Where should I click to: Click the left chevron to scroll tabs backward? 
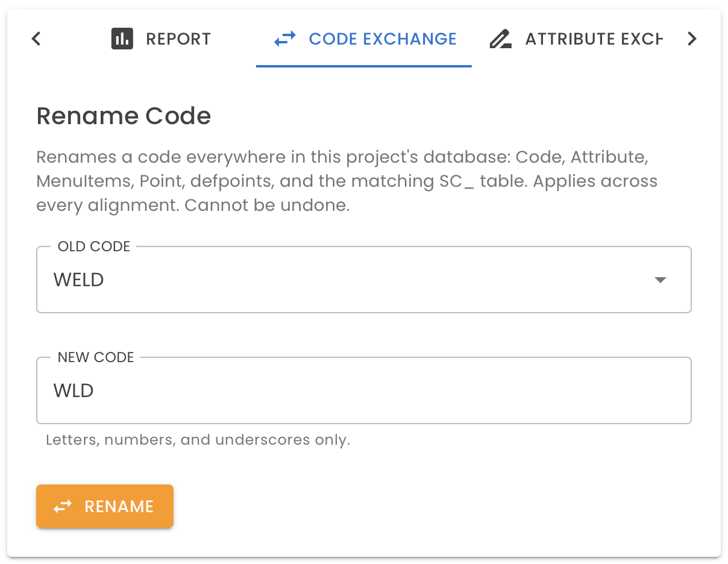pyautogui.click(x=36, y=39)
